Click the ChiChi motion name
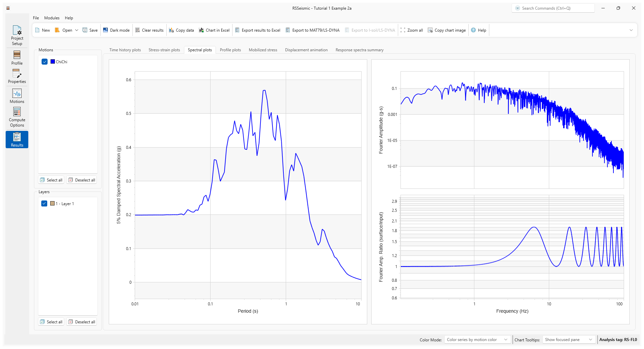644x349 pixels. coord(62,62)
